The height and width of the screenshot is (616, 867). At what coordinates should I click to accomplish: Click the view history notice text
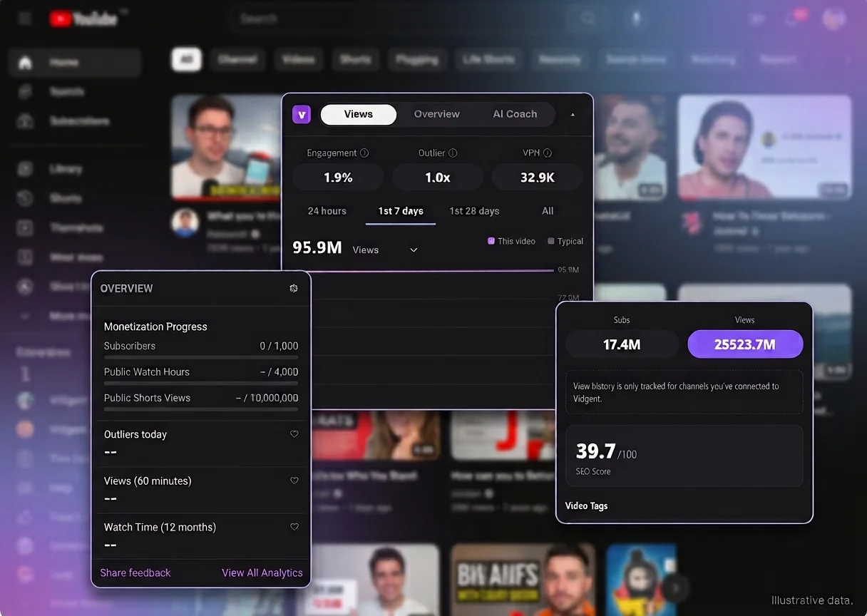coord(676,392)
